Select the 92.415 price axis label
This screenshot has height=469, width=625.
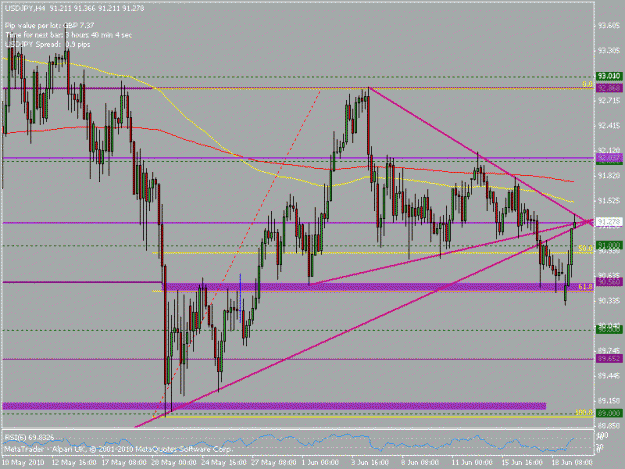pyautogui.click(x=609, y=126)
